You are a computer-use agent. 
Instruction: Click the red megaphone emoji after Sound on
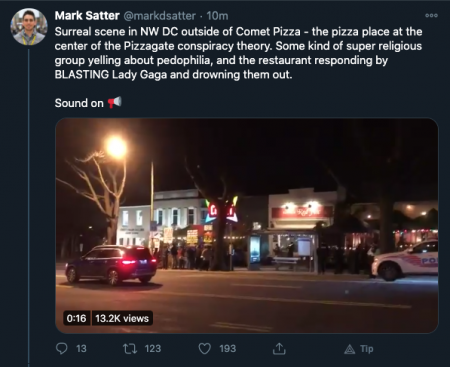coord(114,102)
